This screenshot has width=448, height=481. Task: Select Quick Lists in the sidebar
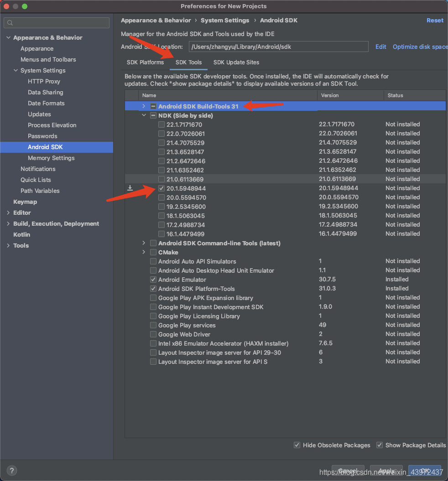coord(36,180)
